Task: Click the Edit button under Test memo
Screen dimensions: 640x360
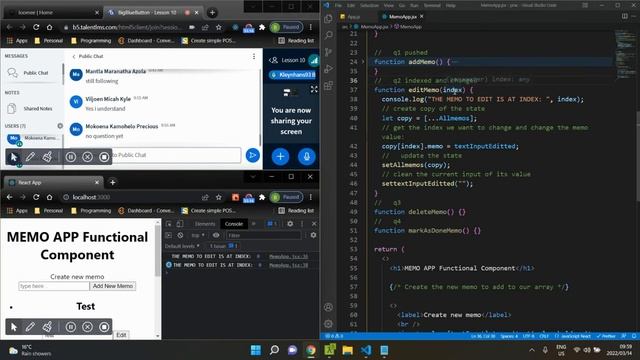Action: pos(121,335)
